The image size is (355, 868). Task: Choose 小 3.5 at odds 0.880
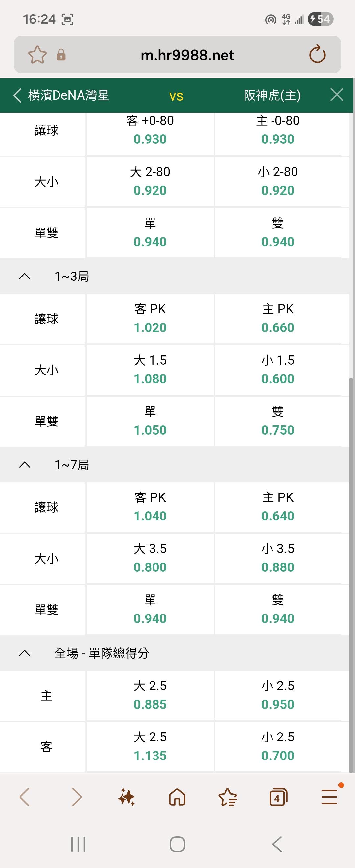click(x=278, y=558)
